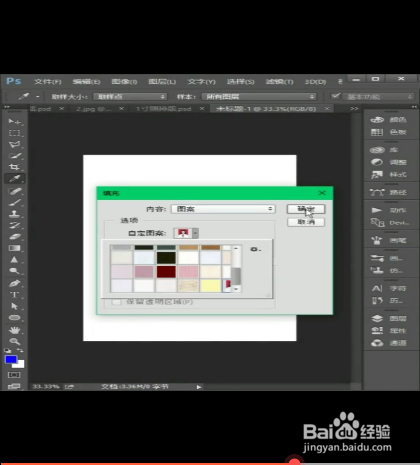Click the 33.33% zoom field in status bar

point(46,387)
